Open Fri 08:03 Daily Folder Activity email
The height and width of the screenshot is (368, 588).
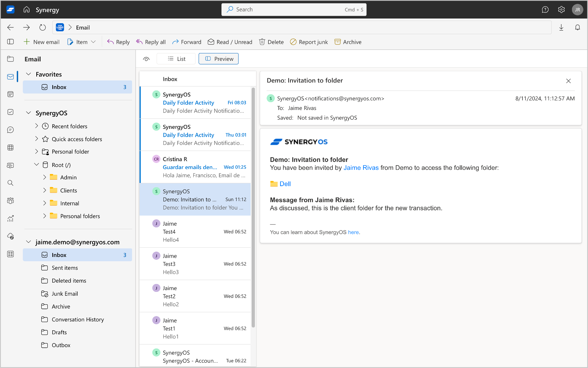point(195,102)
